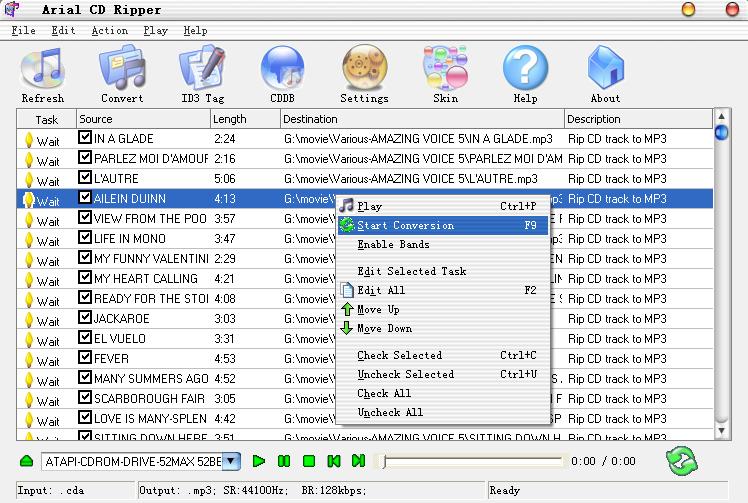Viewport: 748px width, 503px height.
Task: Uncheck the PARLEZ MOI D'AMOUR checkbox
Action: [85, 157]
